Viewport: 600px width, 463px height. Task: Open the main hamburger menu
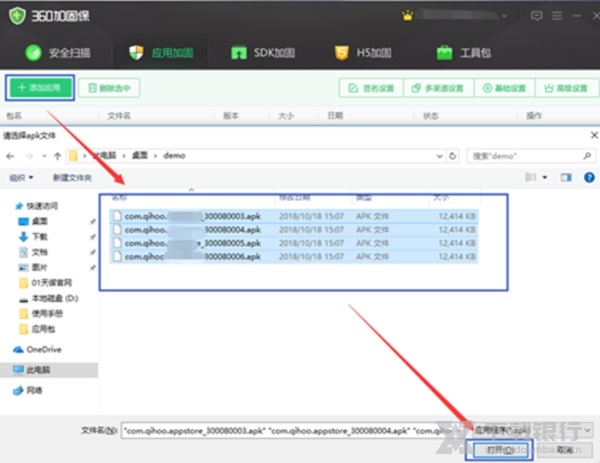click(557, 16)
